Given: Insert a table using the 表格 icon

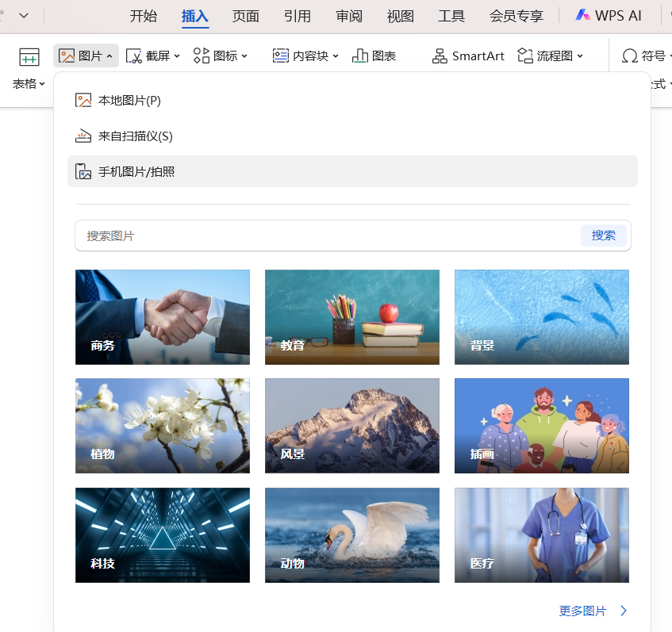Looking at the screenshot, I should click(x=29, y=56).
